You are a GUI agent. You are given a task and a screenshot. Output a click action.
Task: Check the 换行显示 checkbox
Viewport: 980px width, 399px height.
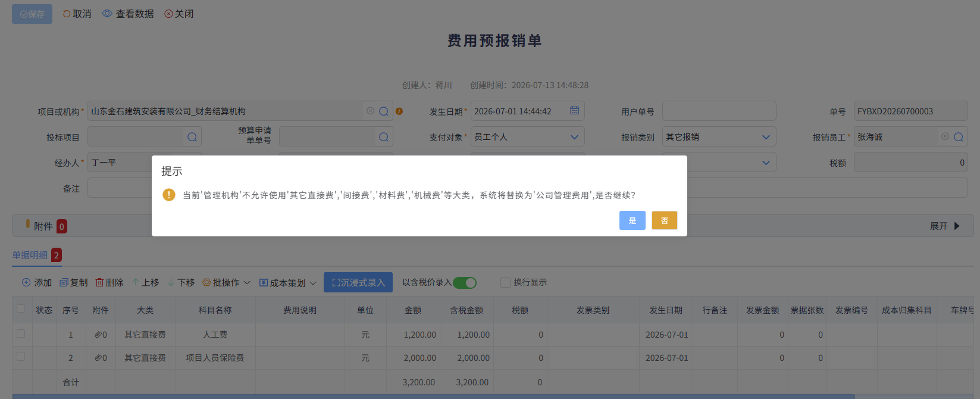click(x=505, y=282)
